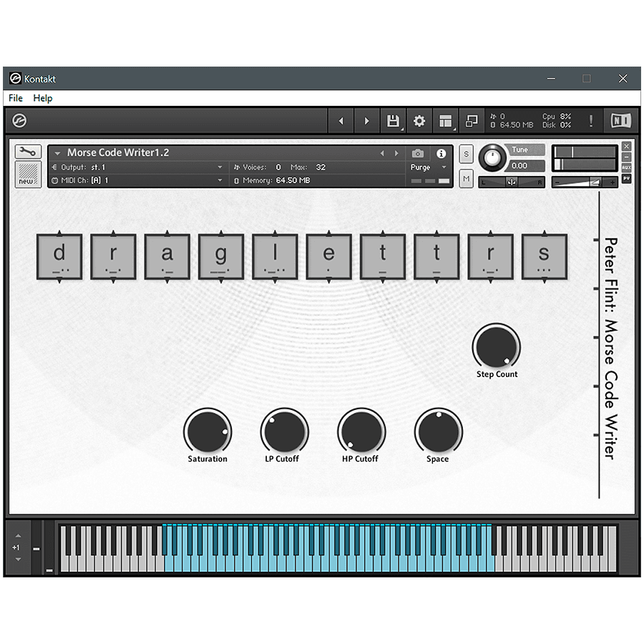Click the volume minus button
644x644 pixels.
[x=557, y=182]
